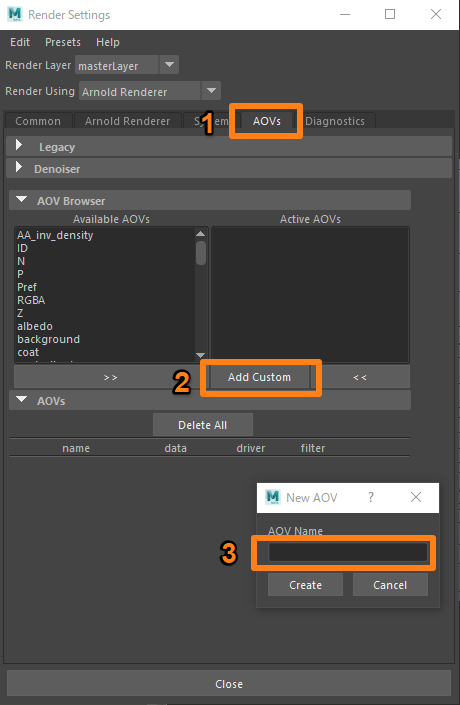Image resolution: width=460 pixels, height=705 pixels.
Task: Click the << button to remove AOV
Action: (x=360, y=377)
